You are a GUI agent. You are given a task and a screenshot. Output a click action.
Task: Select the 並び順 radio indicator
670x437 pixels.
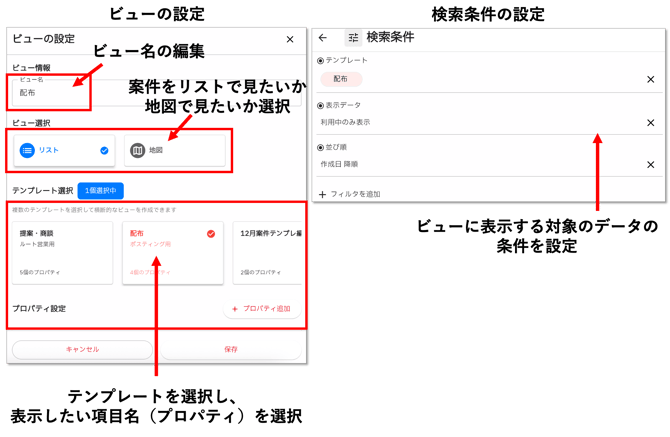coord(320,146)
